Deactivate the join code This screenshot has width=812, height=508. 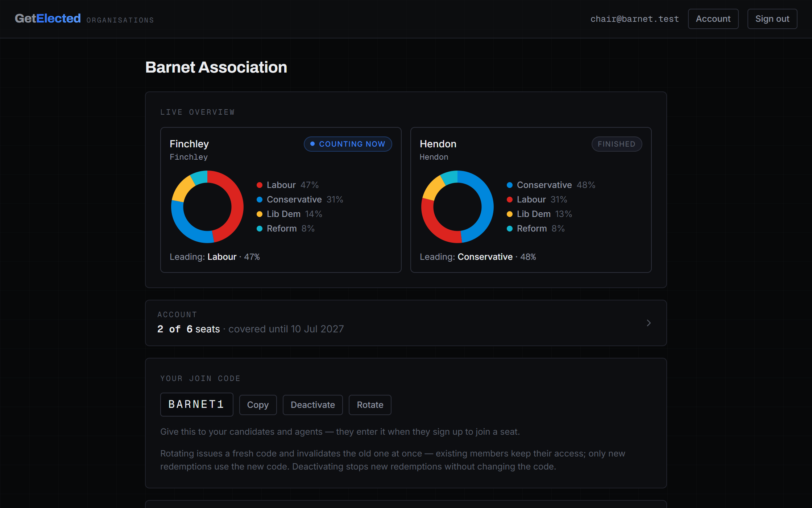pos(312,405)
